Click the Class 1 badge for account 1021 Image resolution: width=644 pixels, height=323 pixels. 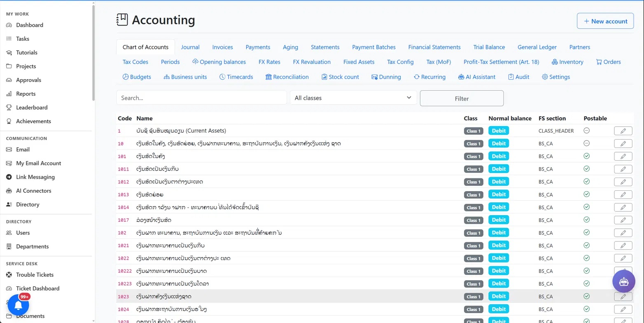(x=473, y=246)
